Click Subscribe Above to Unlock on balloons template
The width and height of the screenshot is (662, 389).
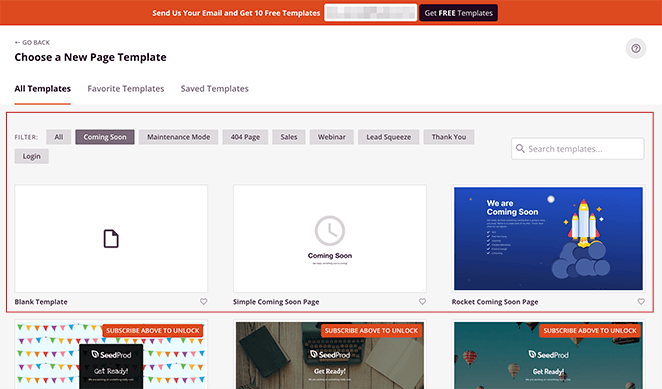pyautogui.click(x=590, y=330)
